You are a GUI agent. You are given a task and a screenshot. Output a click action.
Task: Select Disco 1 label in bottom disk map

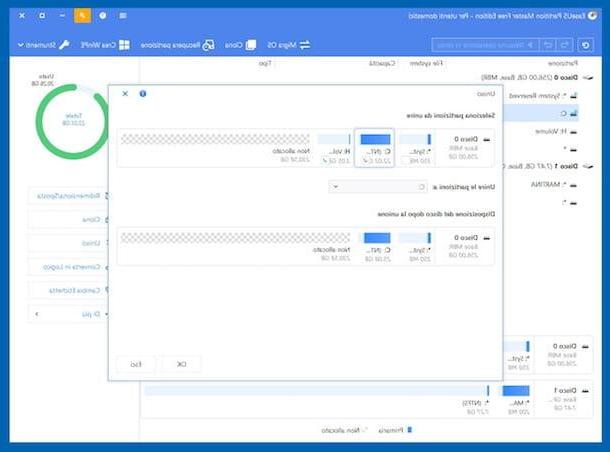(x=565, y=390)
